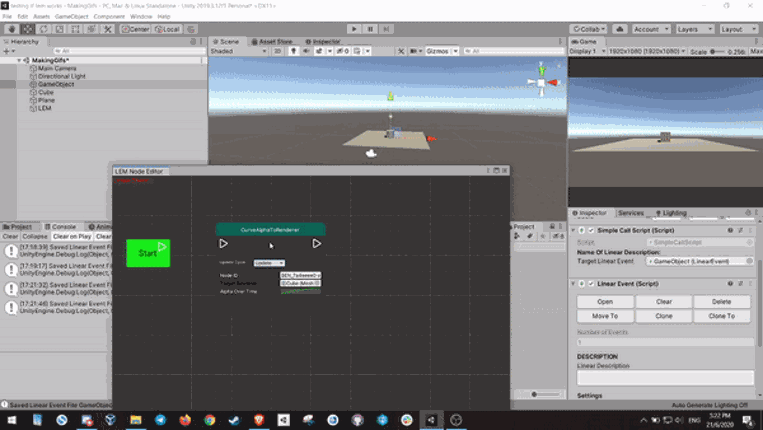The image size is (763, 430).
Task: Select the Scale tool in toolbar
Action: coord(59,29)
